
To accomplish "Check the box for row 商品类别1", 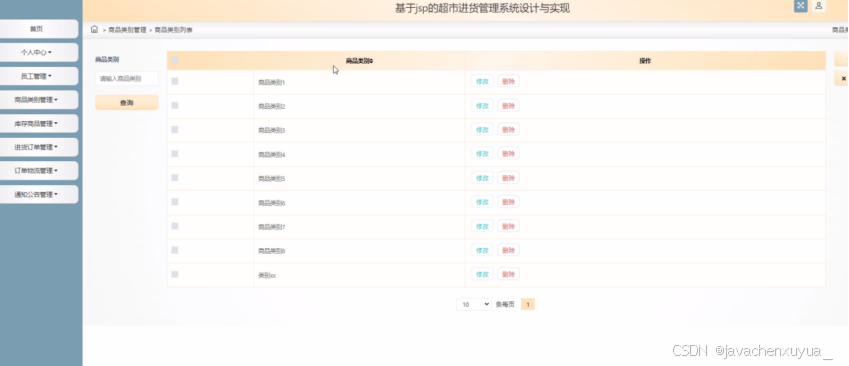I will [x=175, y=81].
